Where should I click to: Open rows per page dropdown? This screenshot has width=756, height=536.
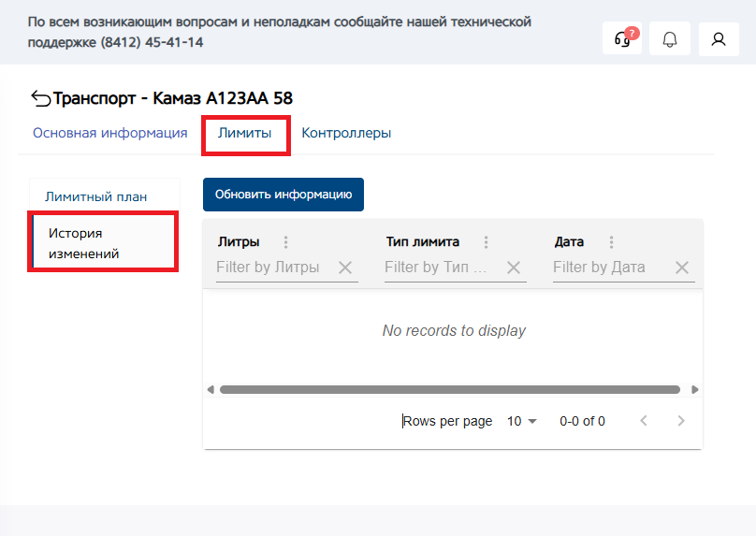[x=522, y=421]
